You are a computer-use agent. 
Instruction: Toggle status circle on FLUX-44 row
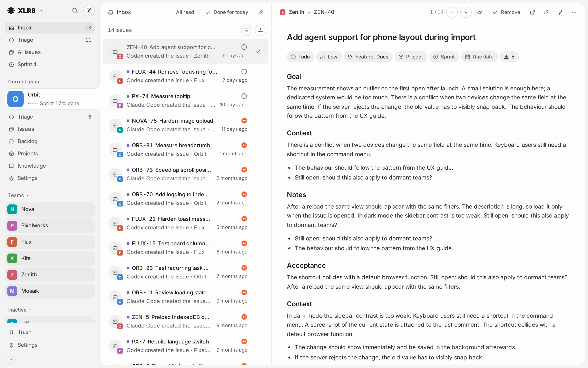point(244,72)
